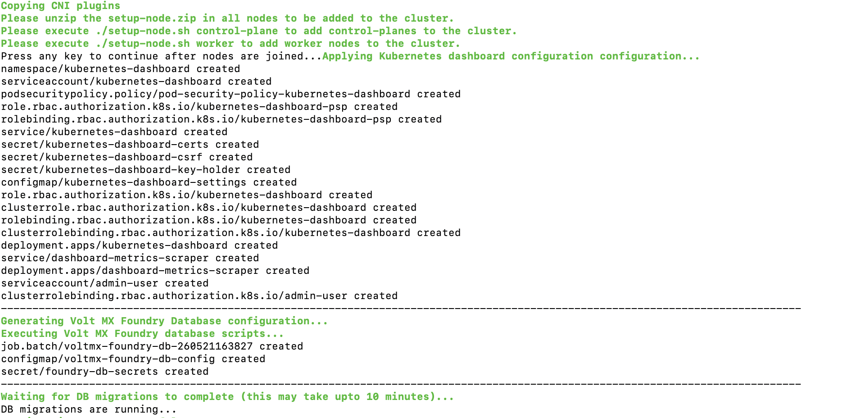Click 'secret/kubernetes-dashboard-csrf created' line
The height and width of the screenshot is (418, 868).
pos(127,157)
